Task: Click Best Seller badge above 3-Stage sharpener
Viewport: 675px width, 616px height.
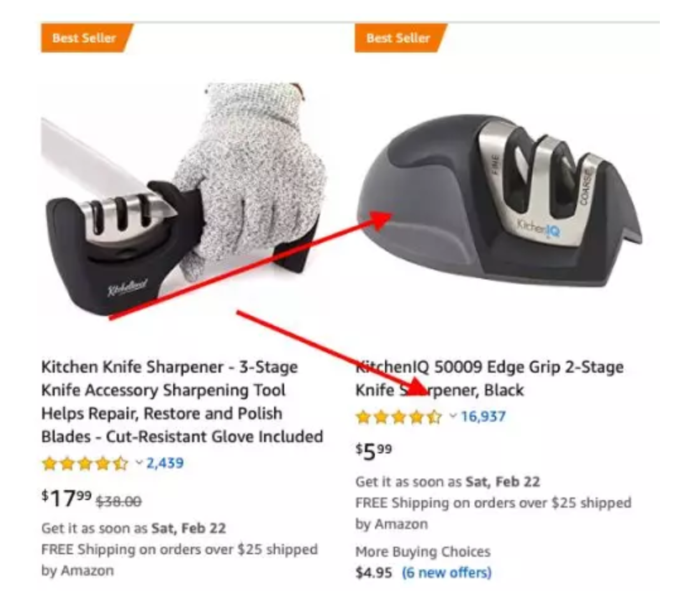Action: point(86,38)
